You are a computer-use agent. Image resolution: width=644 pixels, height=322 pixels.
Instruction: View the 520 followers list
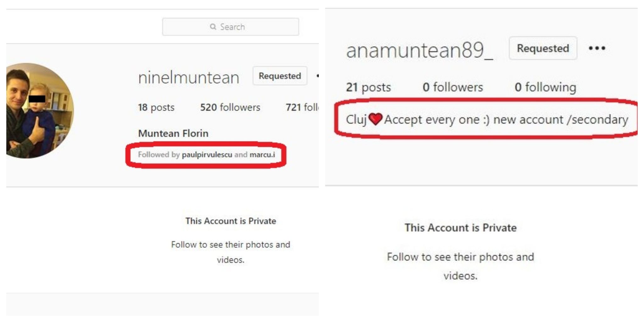[x=230, y=108]
